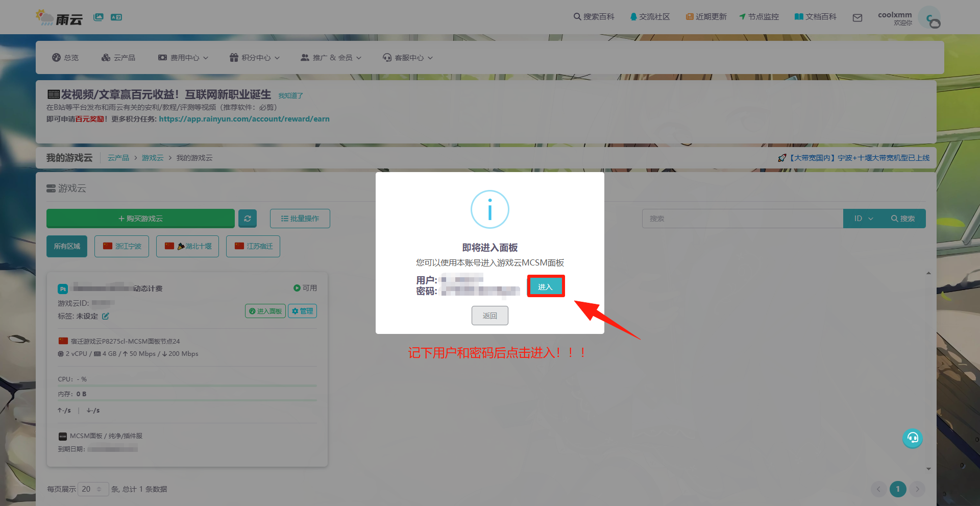Click the 返回 button in the dialog
Screen dimensions: 980x506
(490, 316)
